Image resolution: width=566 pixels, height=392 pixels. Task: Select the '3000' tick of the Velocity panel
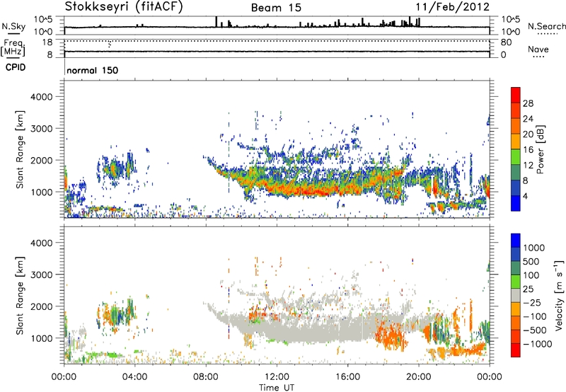[x=42, y=275]
